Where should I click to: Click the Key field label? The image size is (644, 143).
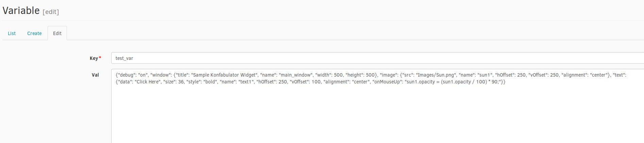[x=94, y=58]
